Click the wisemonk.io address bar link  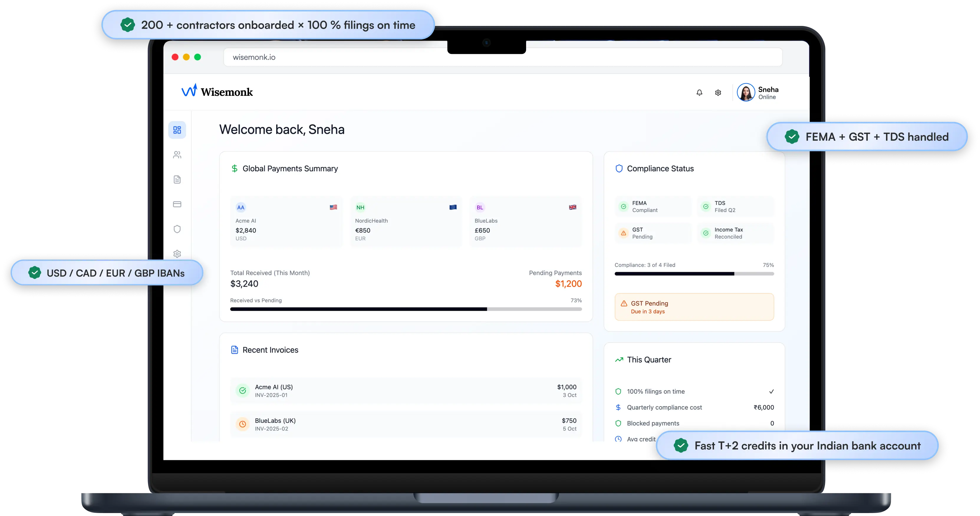click(254, 57)
